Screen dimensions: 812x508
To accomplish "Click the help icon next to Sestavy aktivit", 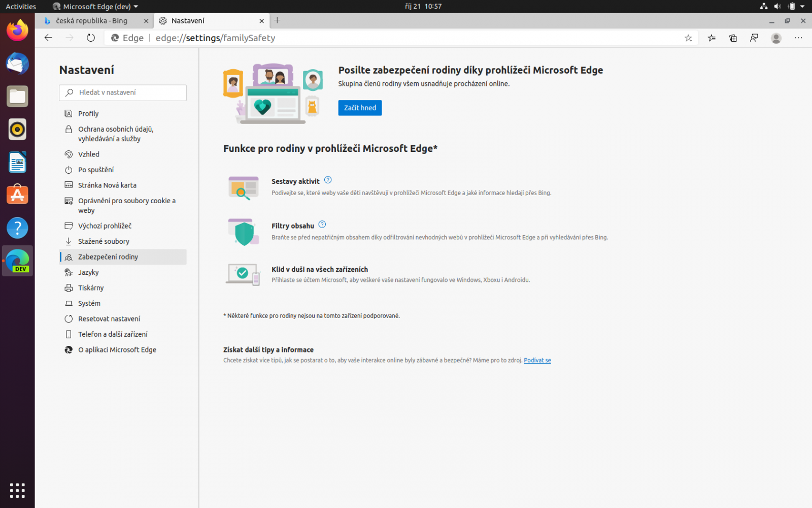I will [328, 180].
